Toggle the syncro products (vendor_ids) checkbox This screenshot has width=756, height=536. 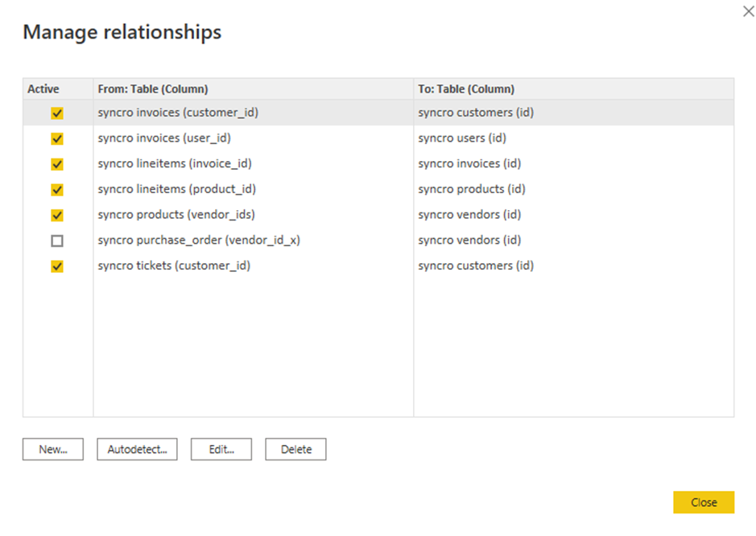pos(57,216)
